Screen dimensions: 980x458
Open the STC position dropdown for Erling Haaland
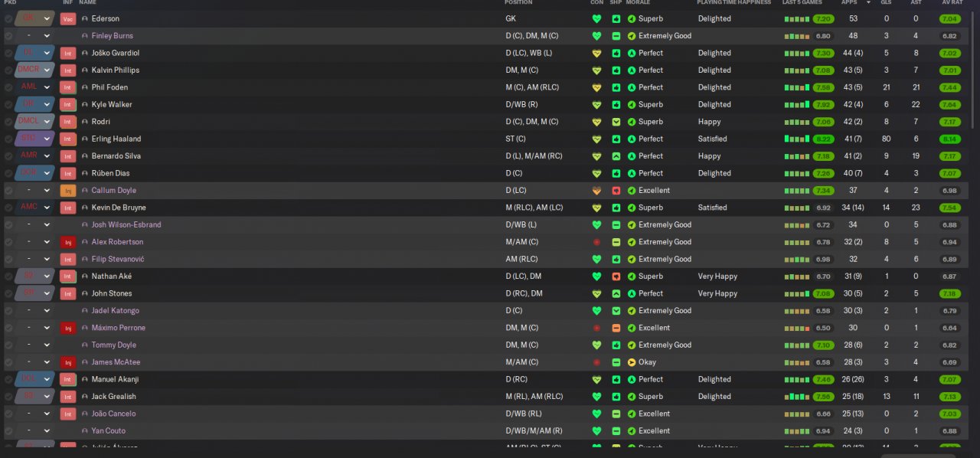[47, 139]
